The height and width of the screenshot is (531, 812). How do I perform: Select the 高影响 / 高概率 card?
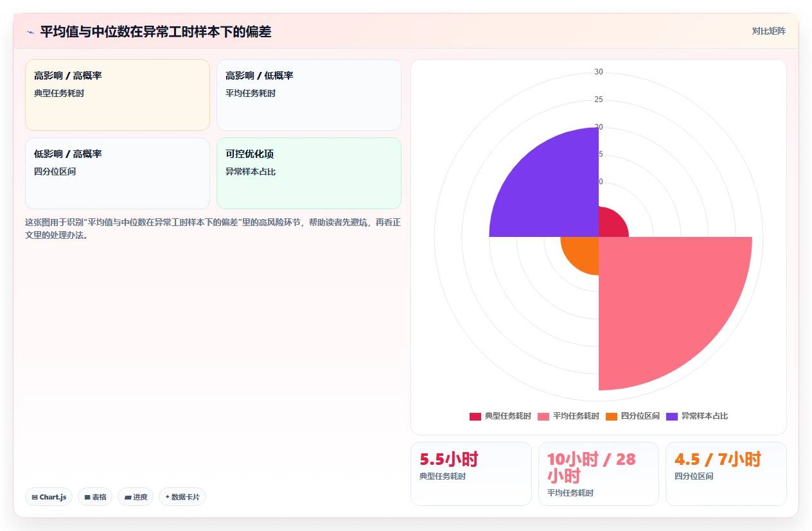point(118,95)
